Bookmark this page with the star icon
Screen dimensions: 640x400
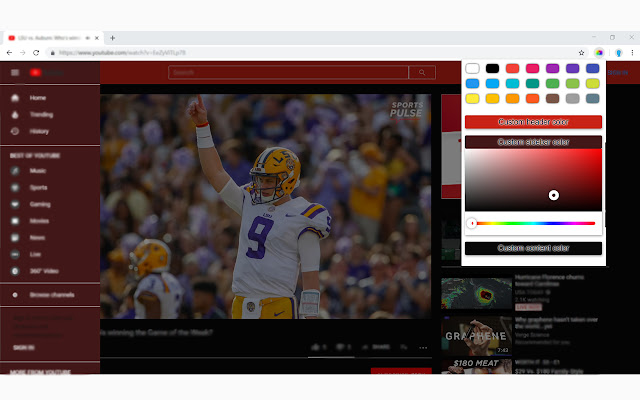[581, 52]
